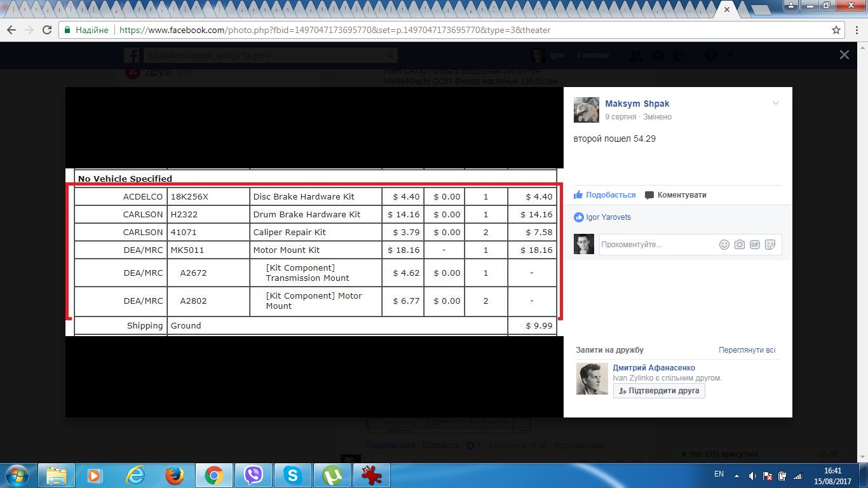Open the post options chevron near Maksym Shpak
The image size is (868, 488).
click(775, 104)
